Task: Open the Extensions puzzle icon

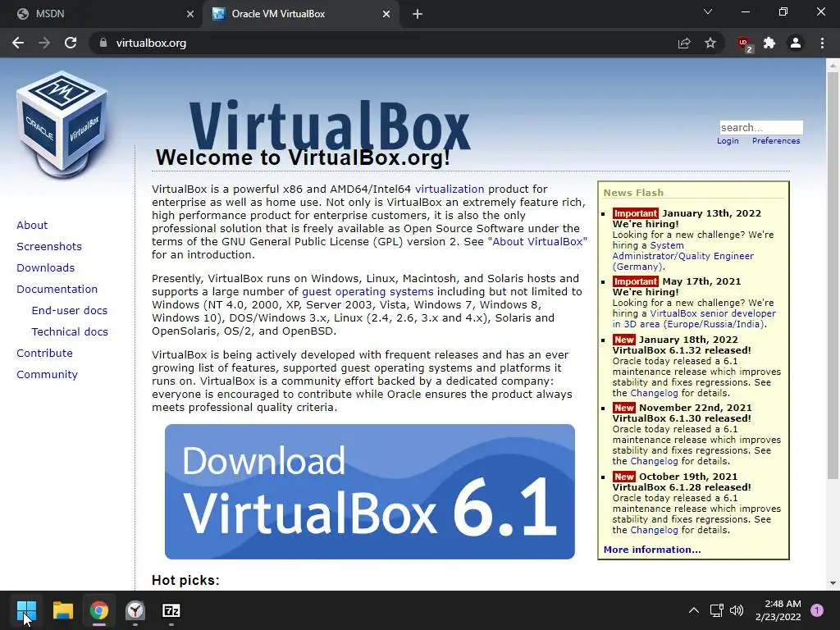Action: click(x=769, y=43)
